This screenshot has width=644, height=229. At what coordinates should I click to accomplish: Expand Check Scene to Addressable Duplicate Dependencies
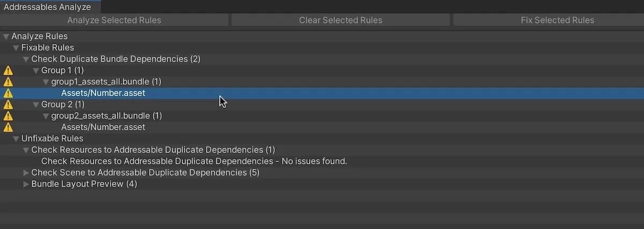pos(26,173)
